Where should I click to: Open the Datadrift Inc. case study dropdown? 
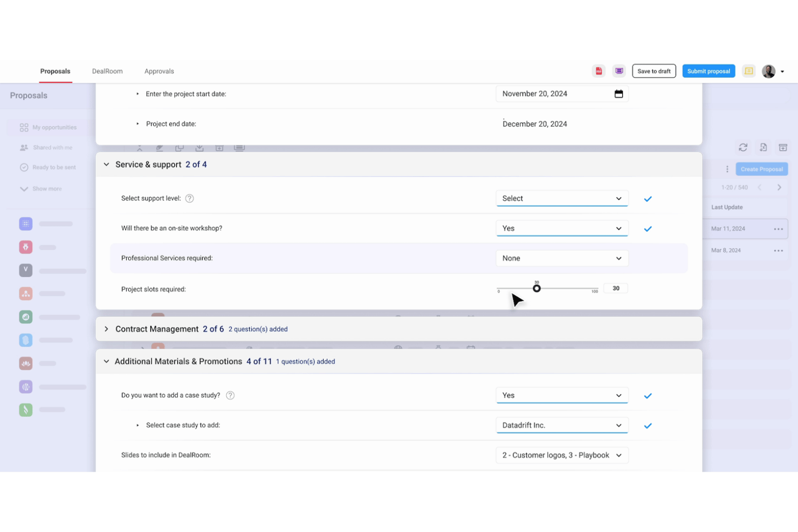click(x=562, y=425)
